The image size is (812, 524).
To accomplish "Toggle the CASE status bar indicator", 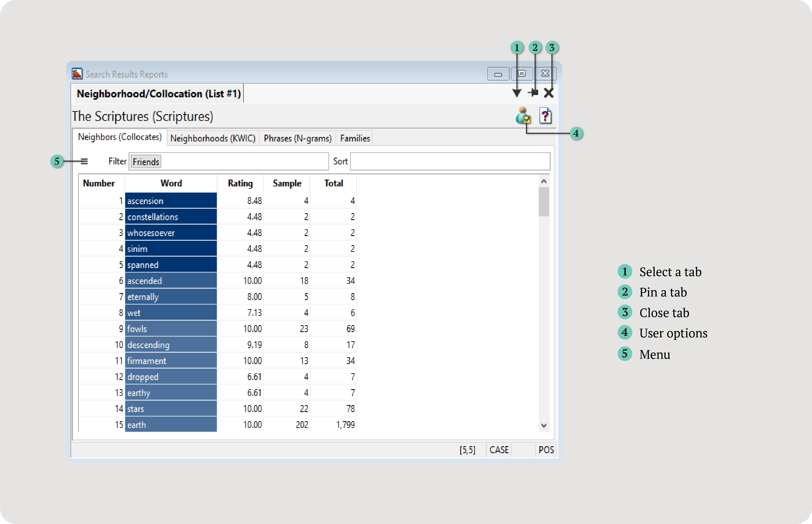I will (499, 450).
